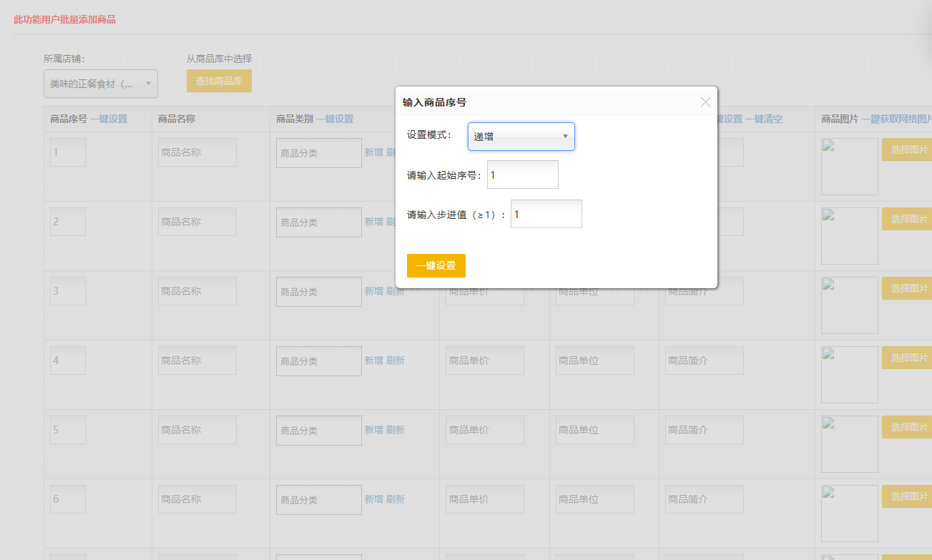Click 选择图片 button in row 6
Screen dimensions: 932x560
[907, 496]
